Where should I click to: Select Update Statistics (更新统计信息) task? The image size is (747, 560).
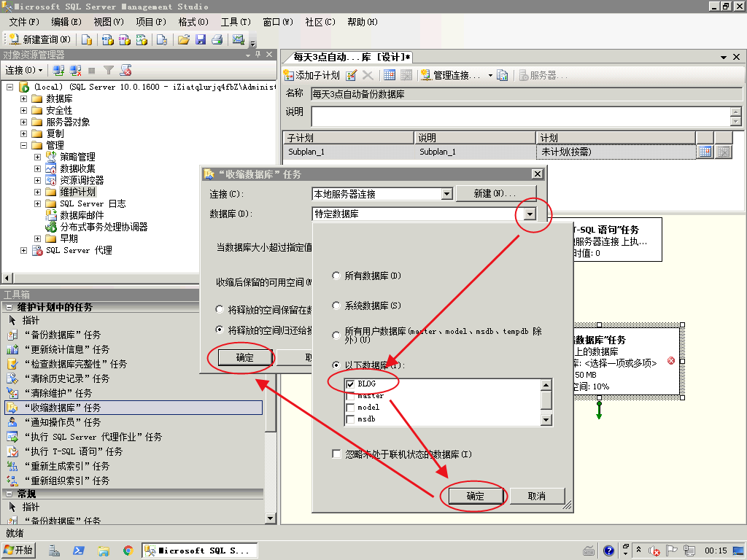66,349
